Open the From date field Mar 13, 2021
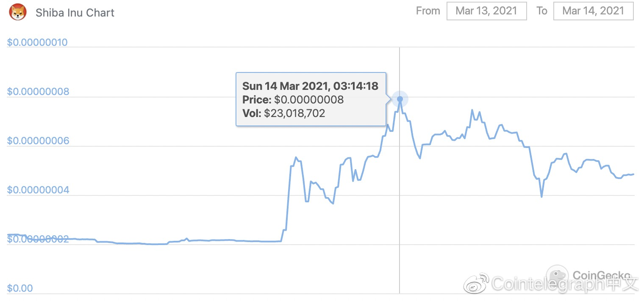This screenshot has height=301, width=644. [x=487, y=11]
